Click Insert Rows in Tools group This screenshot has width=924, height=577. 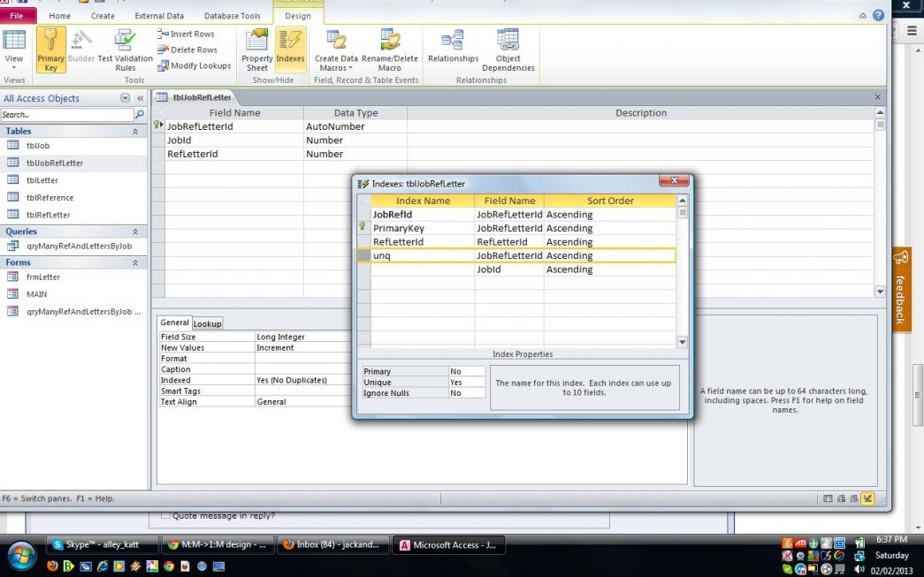(x=187, y=34)
